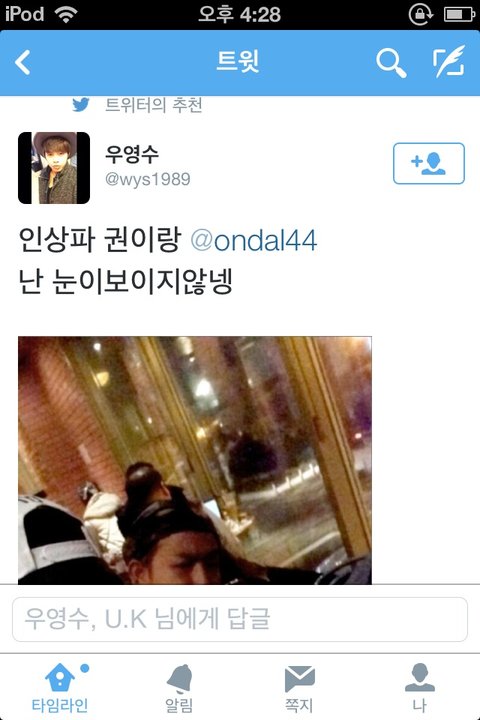The width and height of the screenshot is (480, 720).
Task: Open search with the magnifier icon
Action: pos(391,63)
